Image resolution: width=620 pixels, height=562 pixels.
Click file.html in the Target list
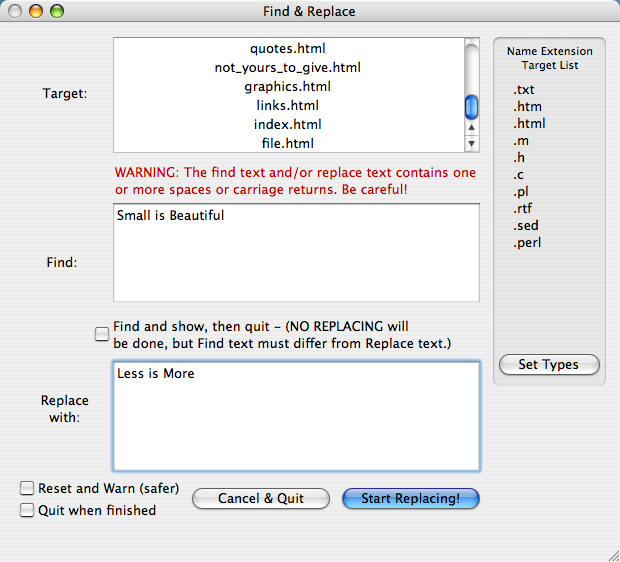click(x=287, y=143)
